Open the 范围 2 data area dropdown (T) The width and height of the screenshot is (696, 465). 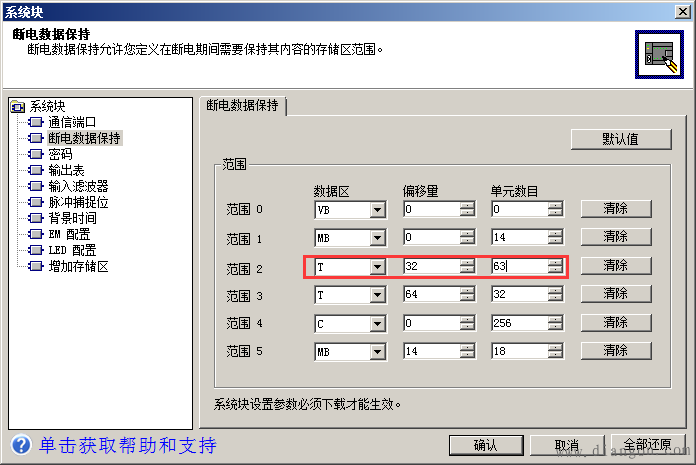coord(378,267)
